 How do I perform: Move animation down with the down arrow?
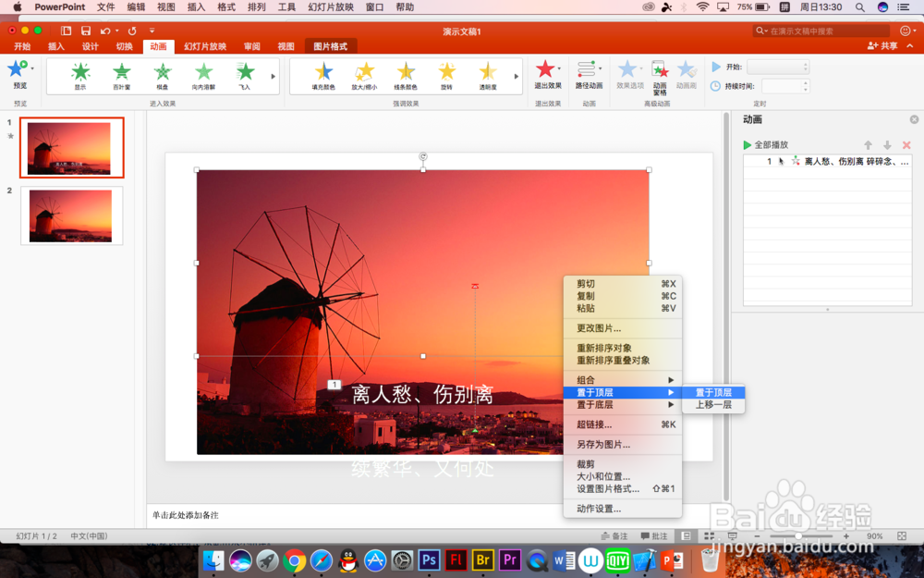pyautogui.click(x=887, y=145)
